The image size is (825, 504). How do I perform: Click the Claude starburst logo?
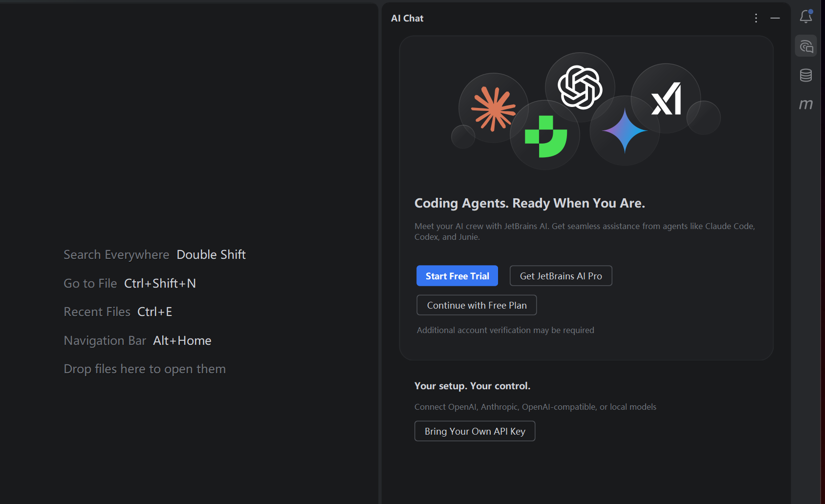493,108
